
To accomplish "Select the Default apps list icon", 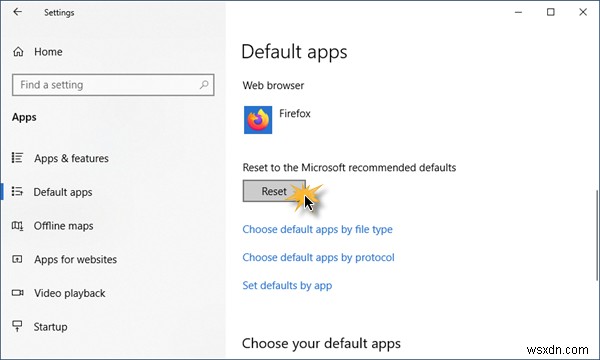I will click(17, 191).
